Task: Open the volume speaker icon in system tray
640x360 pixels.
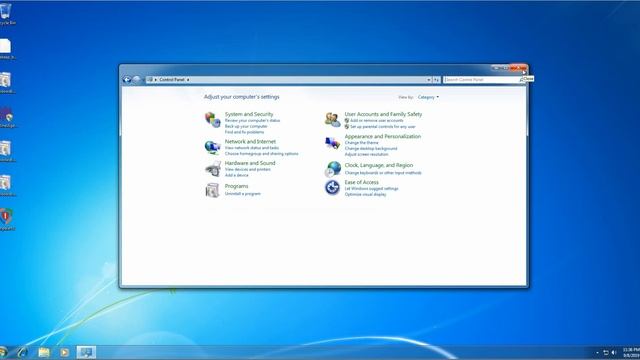Action: [x=614, y=352]
